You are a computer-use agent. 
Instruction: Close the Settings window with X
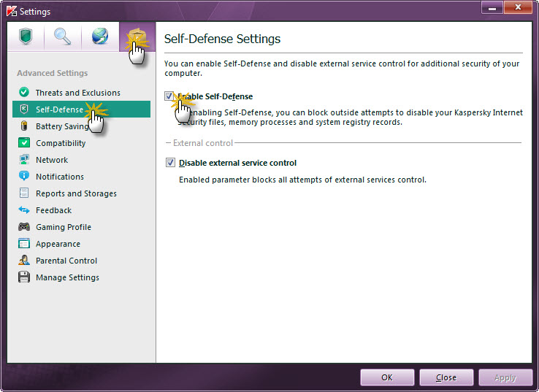point(518,7)
